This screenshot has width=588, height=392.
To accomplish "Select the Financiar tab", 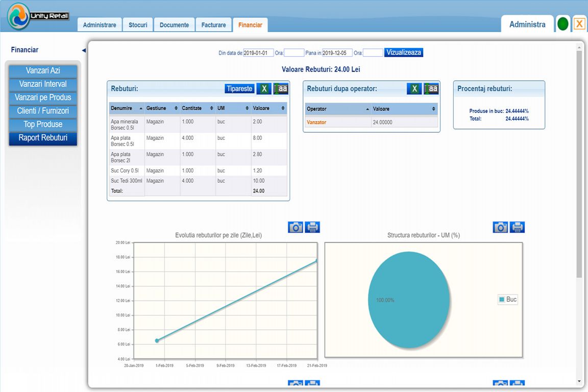I will 250,25.
